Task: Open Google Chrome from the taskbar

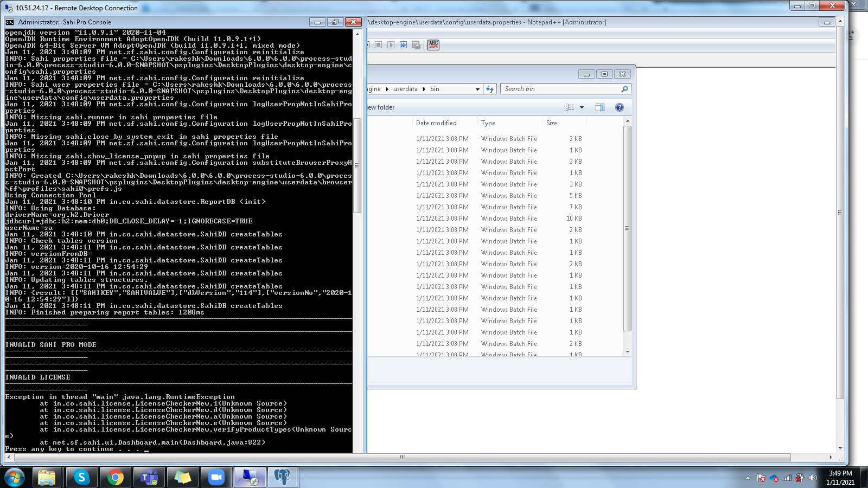Action: click(x=115, y=477)
